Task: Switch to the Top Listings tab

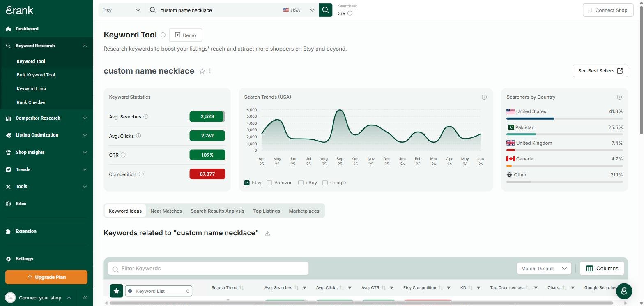Action: [267, 211]
